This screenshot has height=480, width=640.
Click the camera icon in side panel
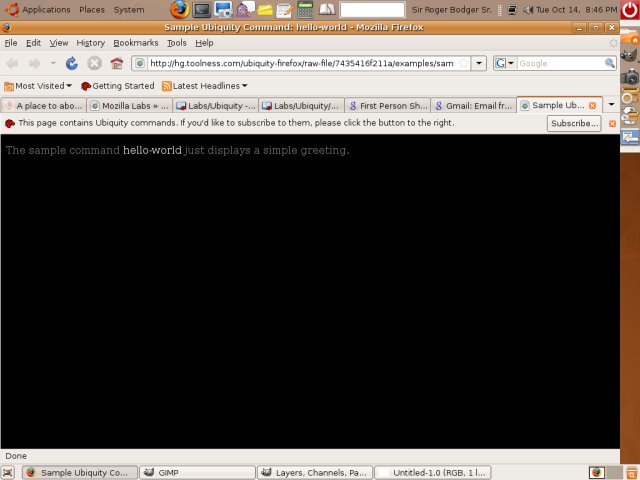coord(630,76)
